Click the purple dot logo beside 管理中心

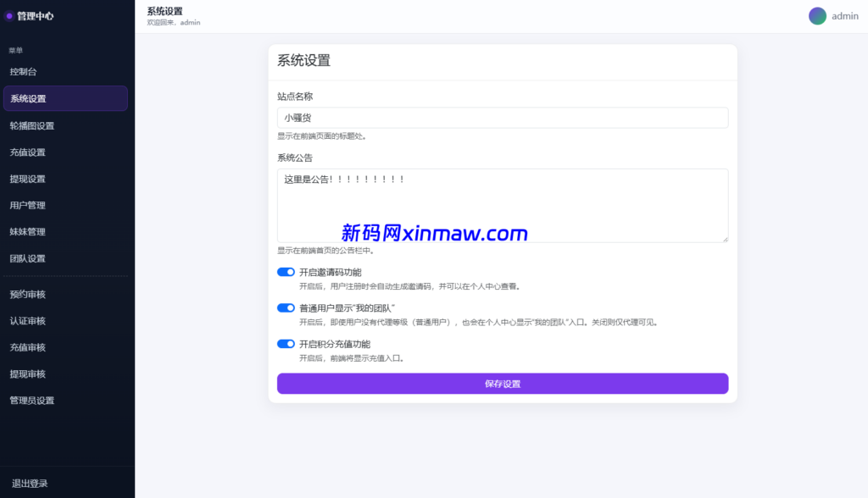click(x=8, y=16)
